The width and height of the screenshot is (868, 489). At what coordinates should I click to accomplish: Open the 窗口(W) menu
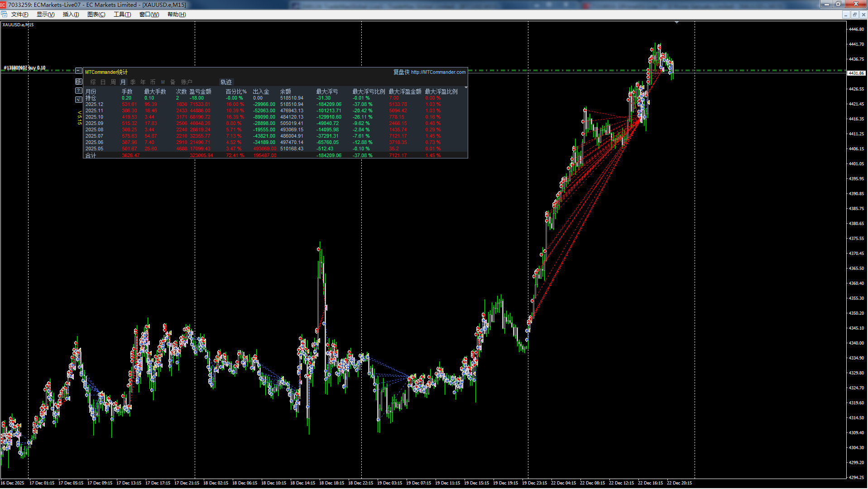point(149,14)
